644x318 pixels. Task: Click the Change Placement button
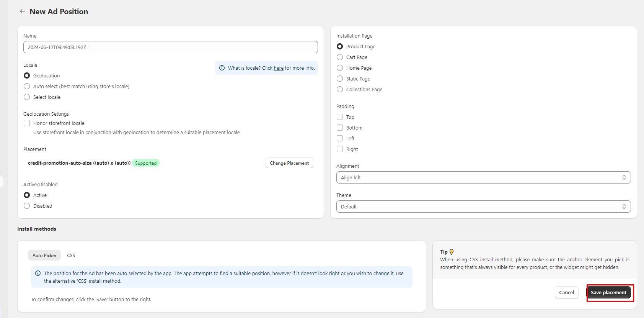289,163
